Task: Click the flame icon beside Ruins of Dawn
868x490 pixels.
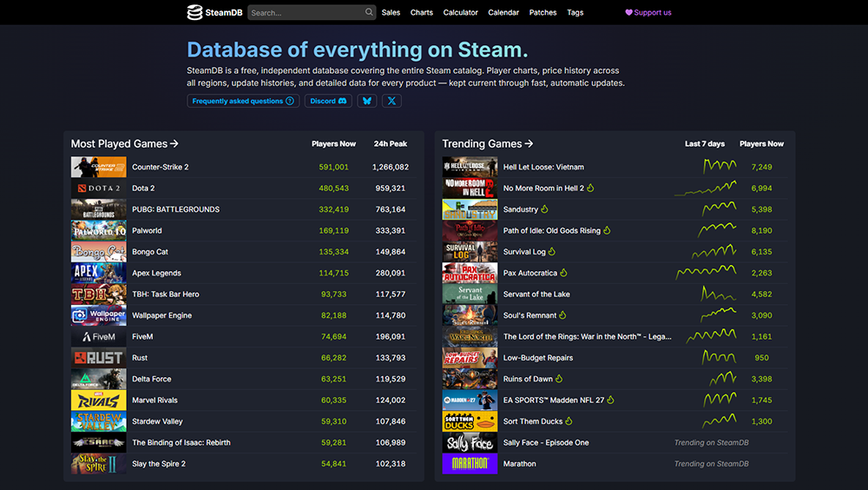Action: (x=559, y=379)
